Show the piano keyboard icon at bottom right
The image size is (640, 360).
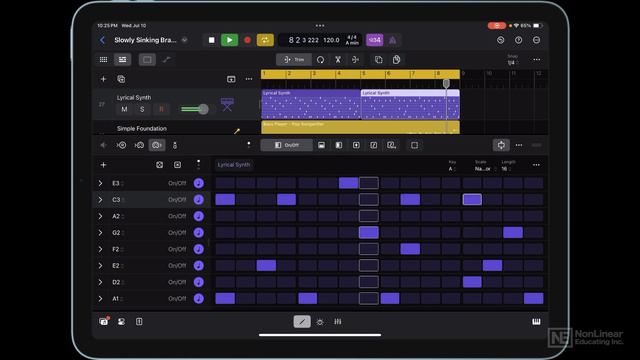coord(536,322)
